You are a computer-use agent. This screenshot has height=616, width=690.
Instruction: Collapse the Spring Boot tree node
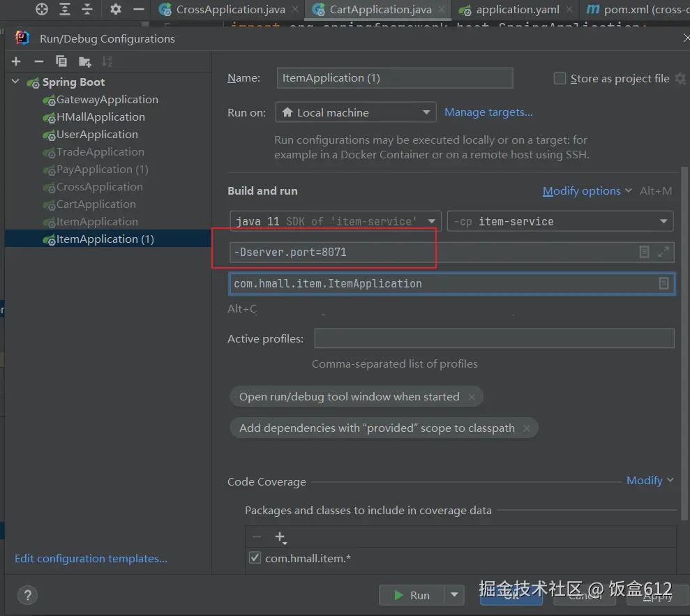click(15, 82)
